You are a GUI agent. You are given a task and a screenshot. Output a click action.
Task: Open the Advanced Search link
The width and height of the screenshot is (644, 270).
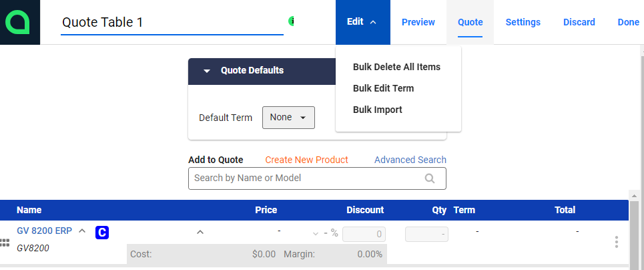[410, 160]
